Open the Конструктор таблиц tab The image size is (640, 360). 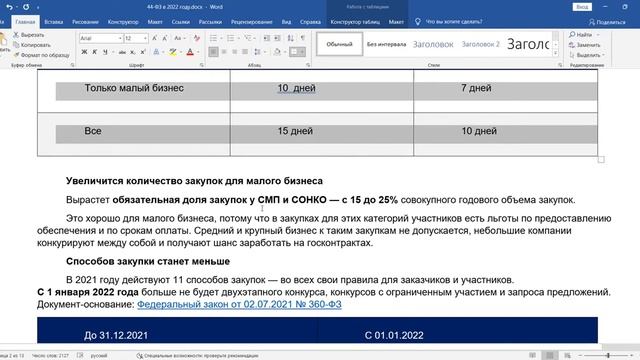355,22
